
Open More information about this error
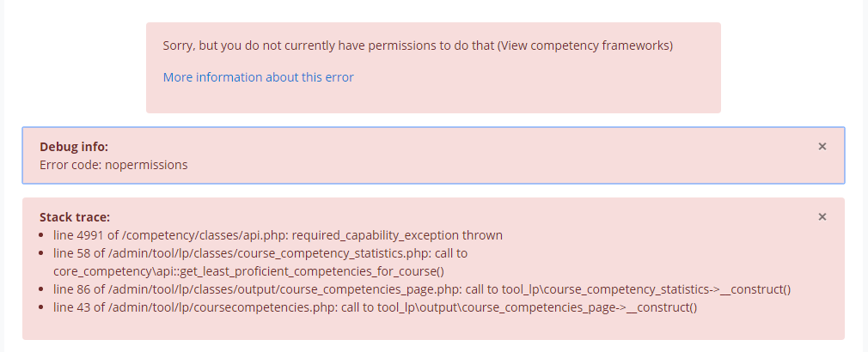tap(258, 76)
